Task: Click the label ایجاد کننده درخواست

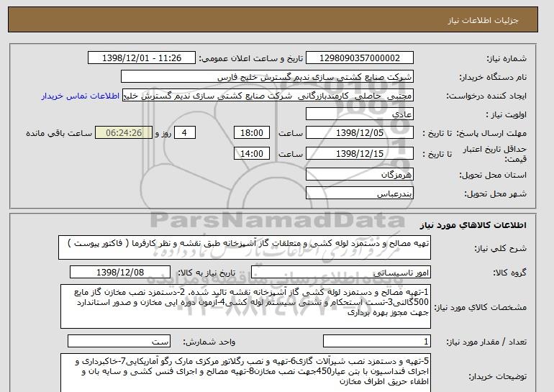Action: [x=486, y=96]
